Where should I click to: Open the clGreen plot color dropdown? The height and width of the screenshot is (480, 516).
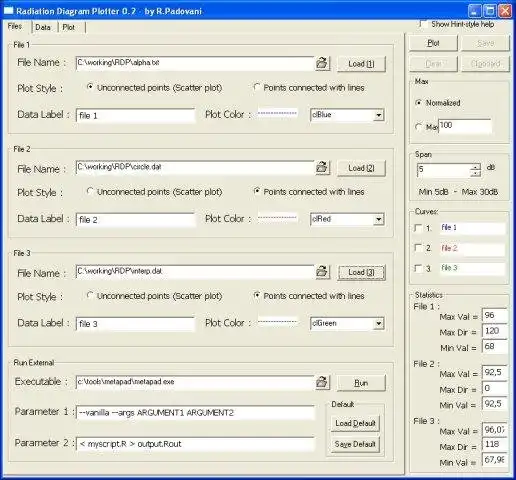click(379, 323)
